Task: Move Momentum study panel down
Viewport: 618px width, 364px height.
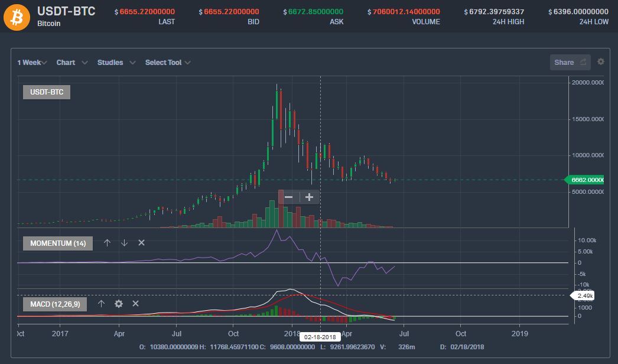Action: click(124, 243)
